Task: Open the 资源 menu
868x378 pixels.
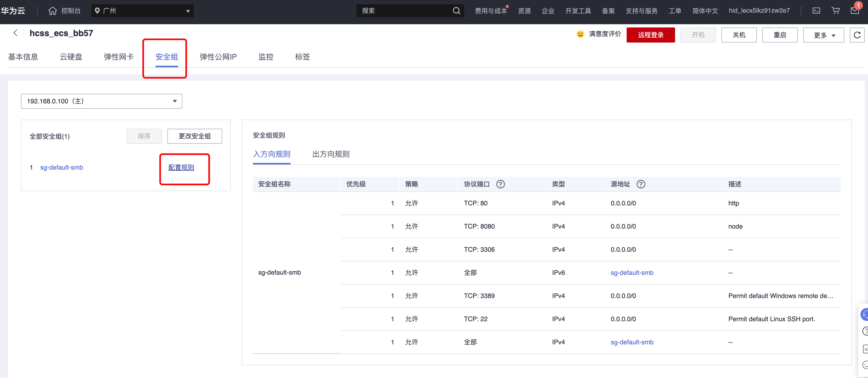Action: [x=524, y=11]
